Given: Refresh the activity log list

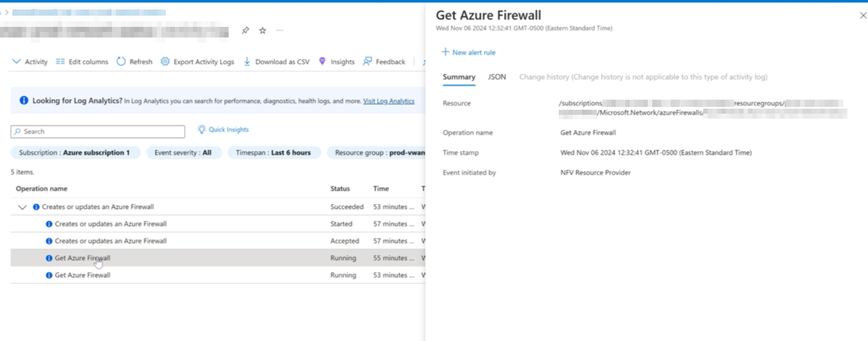Looking at the screenshot, I should [134, 62].
